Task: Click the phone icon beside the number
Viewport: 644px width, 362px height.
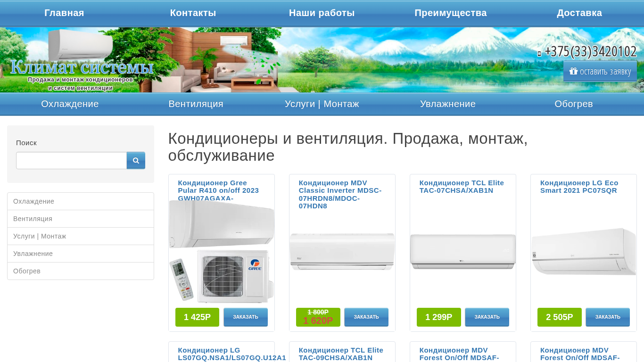Action: [x=539, y=54]
